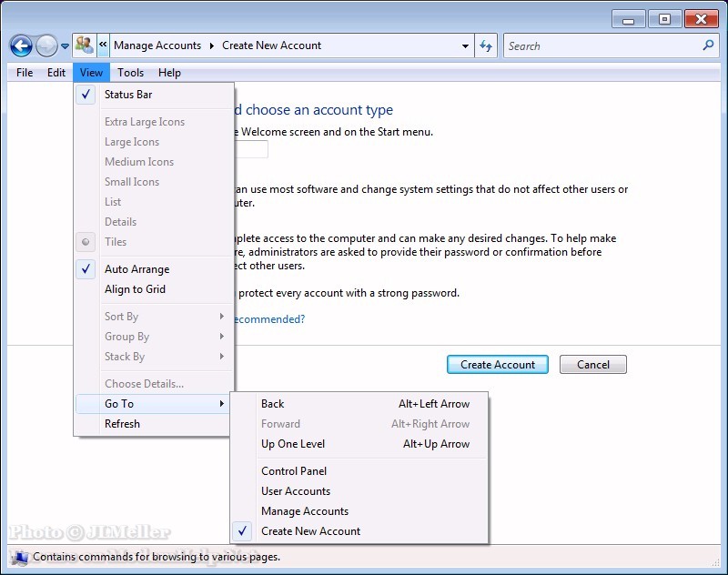728x575 pixels.
Task: Navigate to Control Panel from submenu
Action: [x=293, y=471]
